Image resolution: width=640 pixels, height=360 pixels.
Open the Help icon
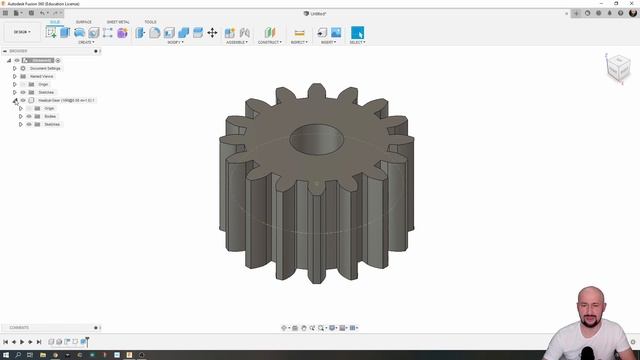click(x=621, y=13)
